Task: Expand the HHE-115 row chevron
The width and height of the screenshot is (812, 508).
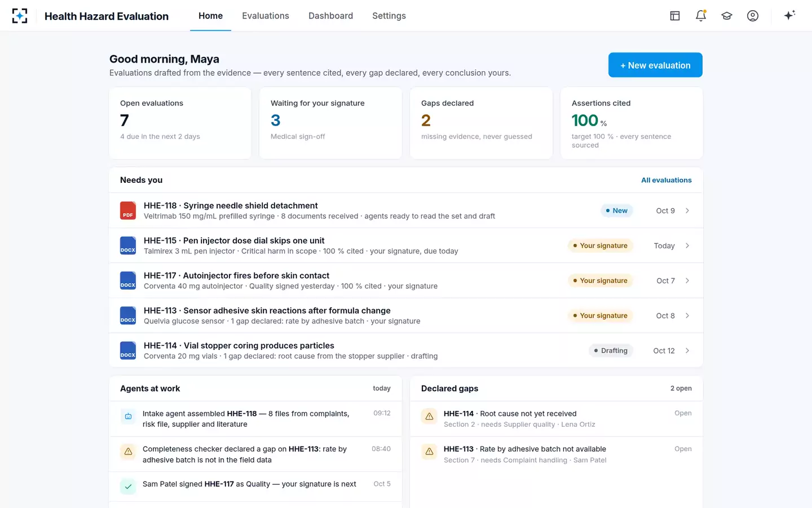Action: coord(687,246)
